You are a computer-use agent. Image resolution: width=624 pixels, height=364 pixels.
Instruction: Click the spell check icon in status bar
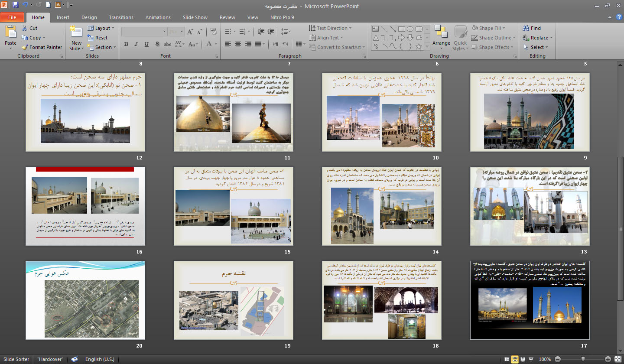[x=75, y=359]
